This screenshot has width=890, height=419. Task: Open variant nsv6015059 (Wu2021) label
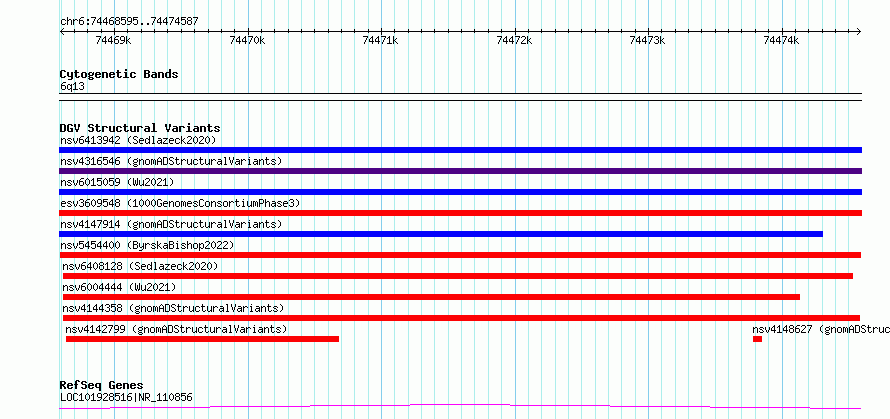(117, 182)
